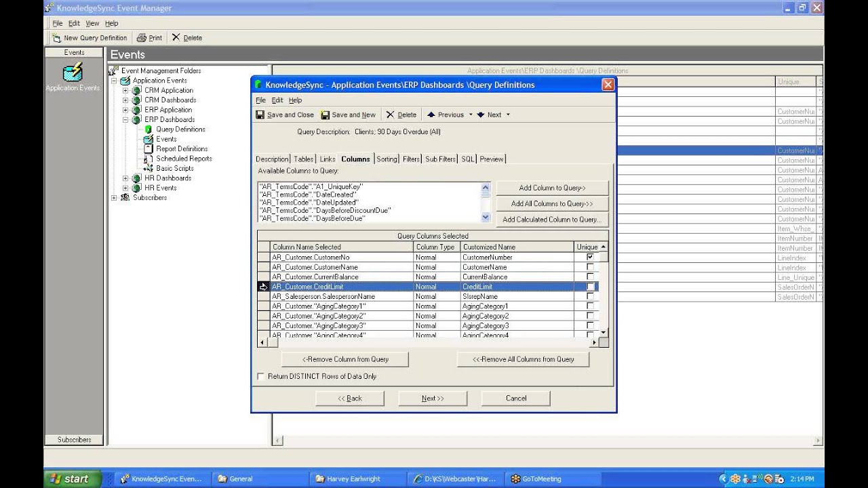868x488 pixels.
Task: Open Edit menu in Event Manager window
Action: point(74,23)
